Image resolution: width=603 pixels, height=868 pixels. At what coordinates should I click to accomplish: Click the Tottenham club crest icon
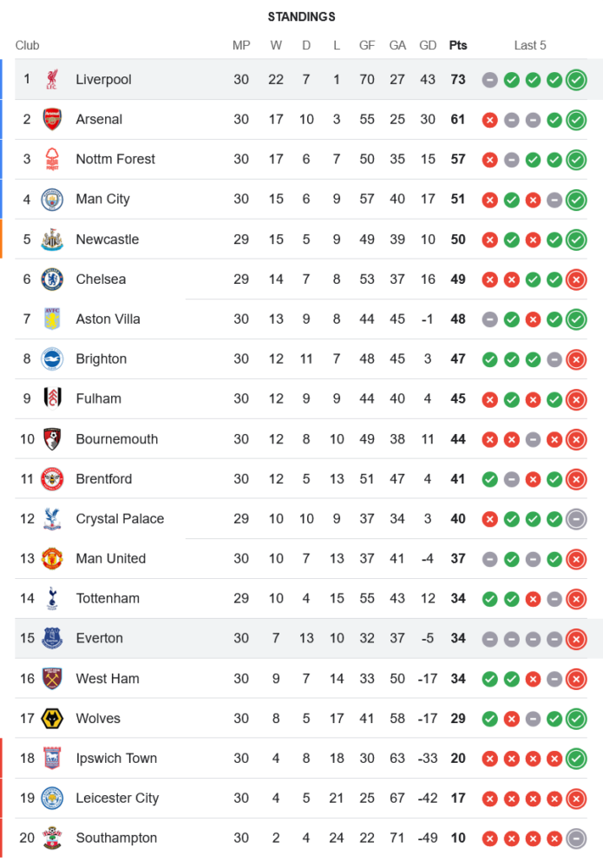coord(52,599)
